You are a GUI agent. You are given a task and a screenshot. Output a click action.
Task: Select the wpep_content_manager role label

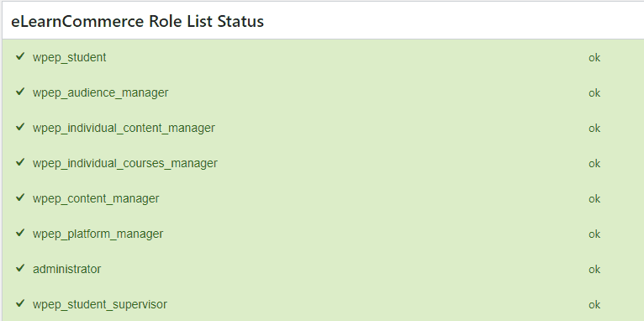click(96, 198)
